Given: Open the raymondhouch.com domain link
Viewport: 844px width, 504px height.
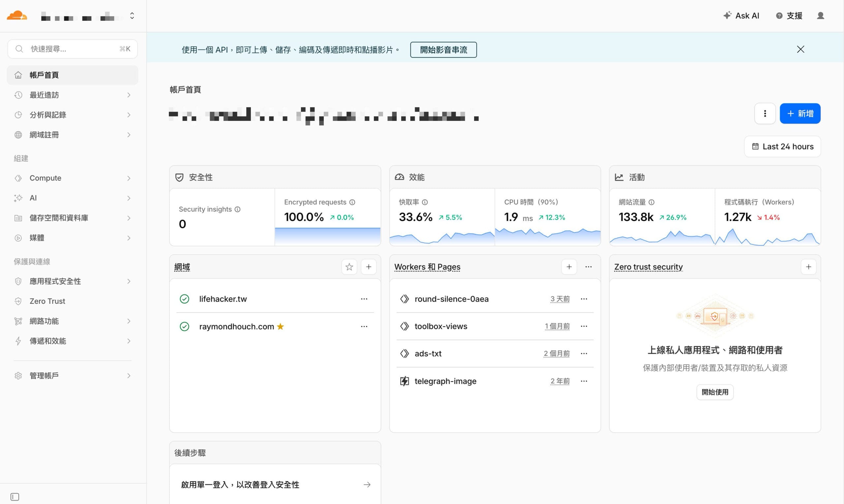Looking at the screenshot, I should coord(236,326).
